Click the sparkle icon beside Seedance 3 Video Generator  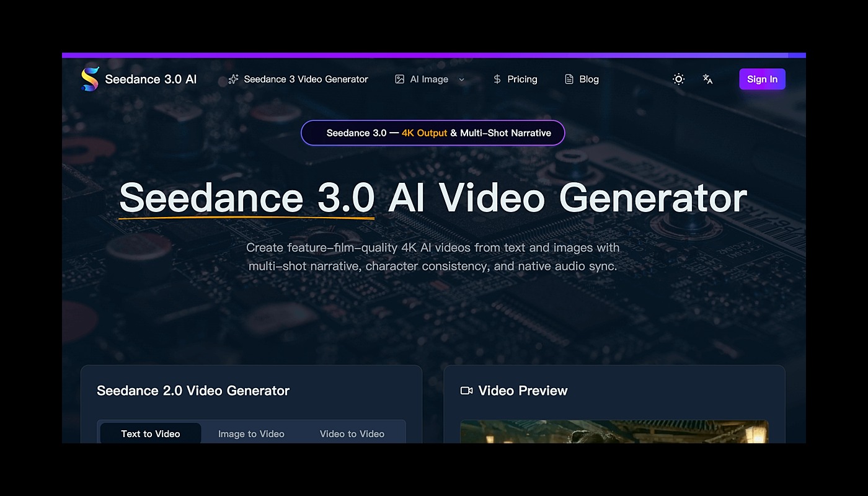pos(234,79)
